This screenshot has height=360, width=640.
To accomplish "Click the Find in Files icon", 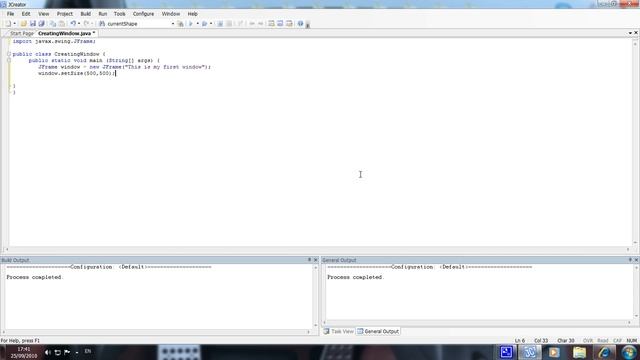I will [180, 24].
